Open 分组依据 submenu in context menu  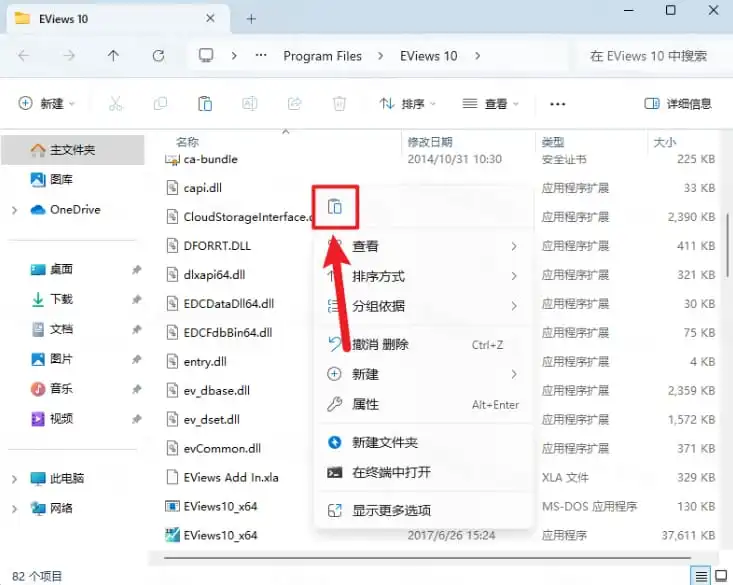point(424,306)
